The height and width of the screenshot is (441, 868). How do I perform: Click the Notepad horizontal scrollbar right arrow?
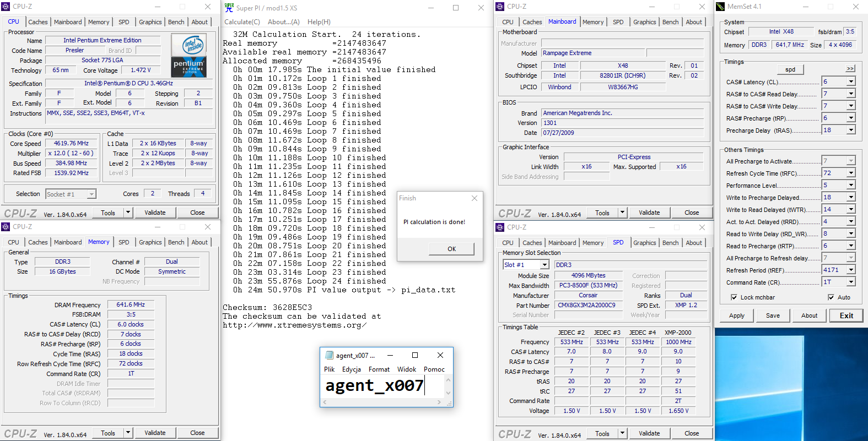[x=439, y=402]
